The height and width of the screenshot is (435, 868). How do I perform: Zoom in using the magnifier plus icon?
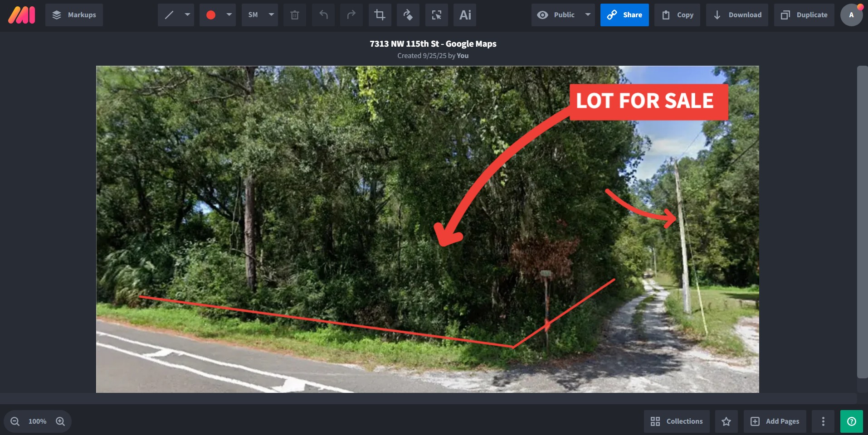coord(60,421)
